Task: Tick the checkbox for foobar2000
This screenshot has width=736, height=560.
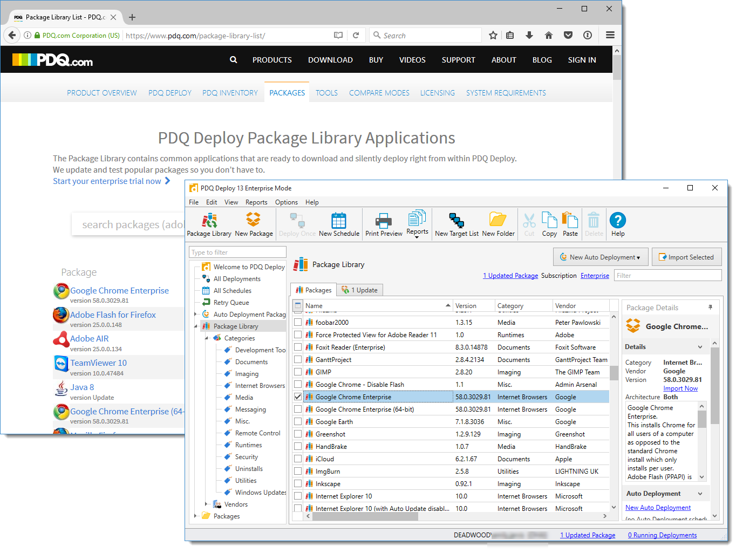Action: pos(298,322)
